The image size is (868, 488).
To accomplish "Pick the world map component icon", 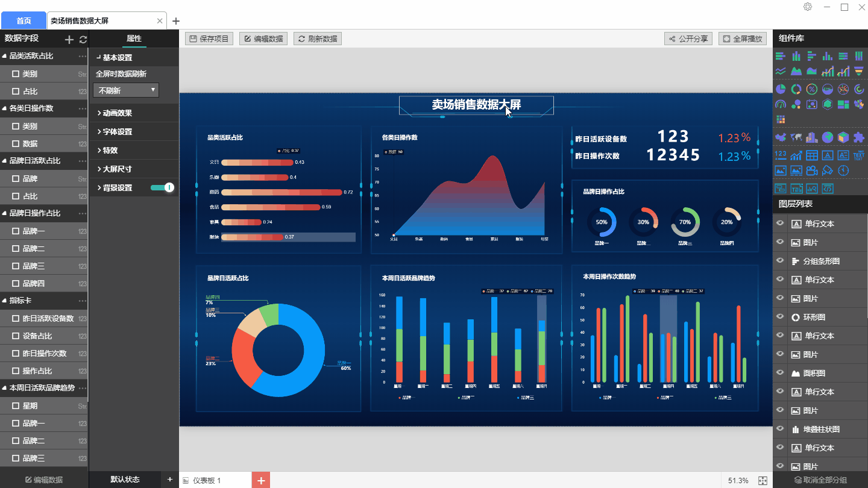I will 796,137.
